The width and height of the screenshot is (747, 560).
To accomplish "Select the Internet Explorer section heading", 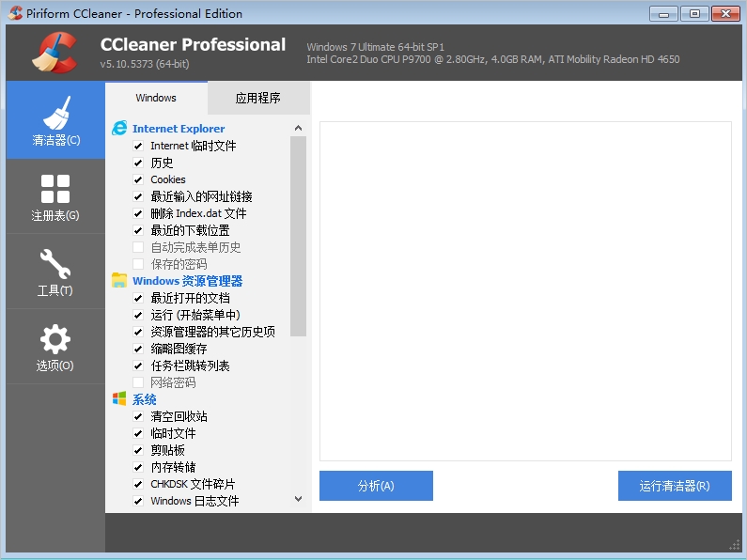I will coord(179,129).
